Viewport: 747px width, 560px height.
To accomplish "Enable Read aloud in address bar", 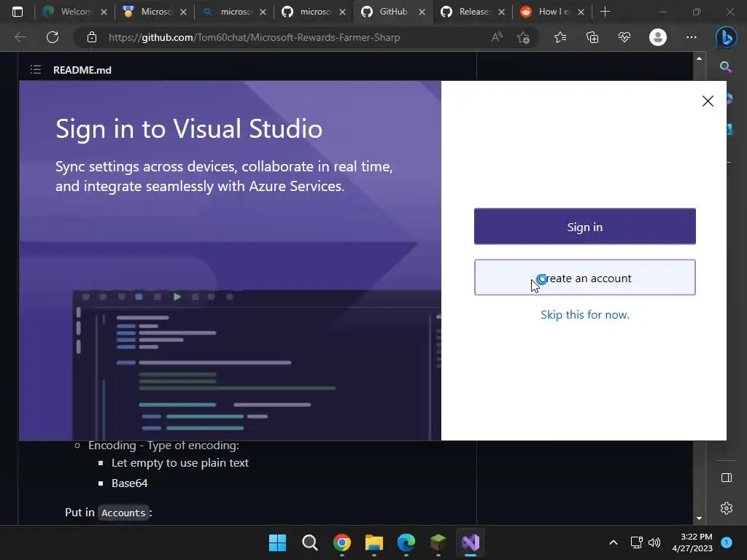I will (496, 37).
